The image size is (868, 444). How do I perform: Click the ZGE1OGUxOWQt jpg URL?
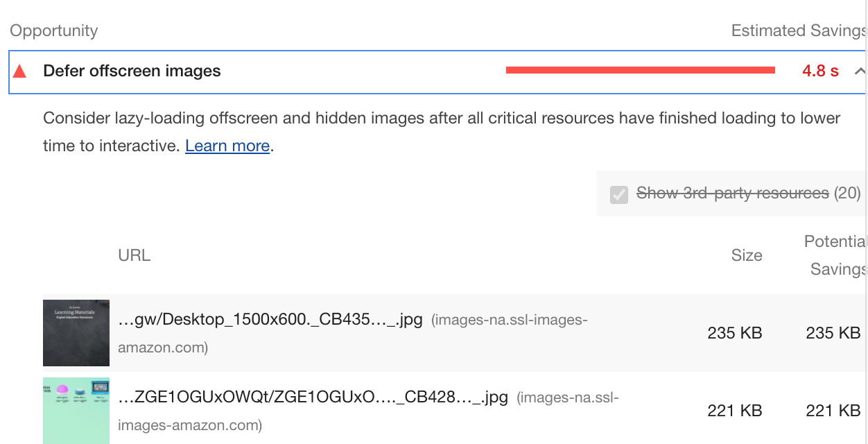point(313,398)
